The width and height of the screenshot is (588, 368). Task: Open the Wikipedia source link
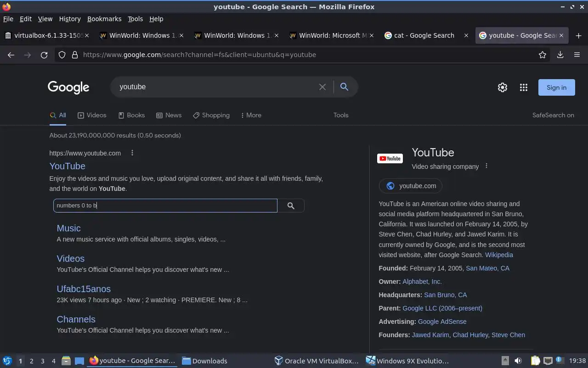[x=499, y=255]
